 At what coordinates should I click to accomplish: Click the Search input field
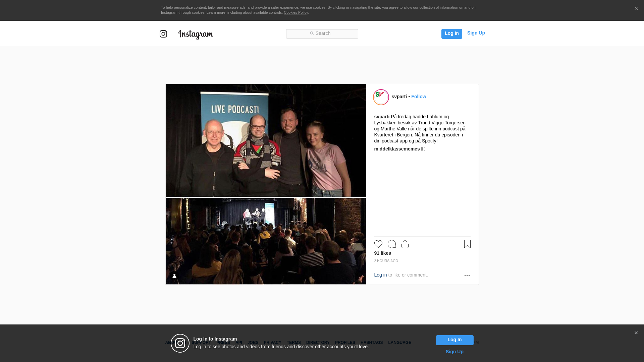(x=322, y=34)
